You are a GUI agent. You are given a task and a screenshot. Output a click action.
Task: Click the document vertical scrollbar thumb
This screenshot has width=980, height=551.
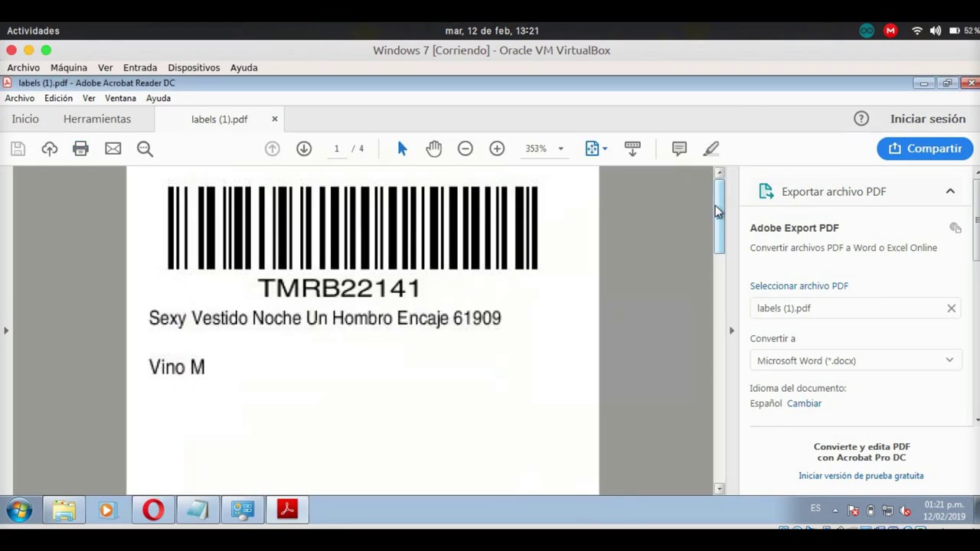[719, 216]
